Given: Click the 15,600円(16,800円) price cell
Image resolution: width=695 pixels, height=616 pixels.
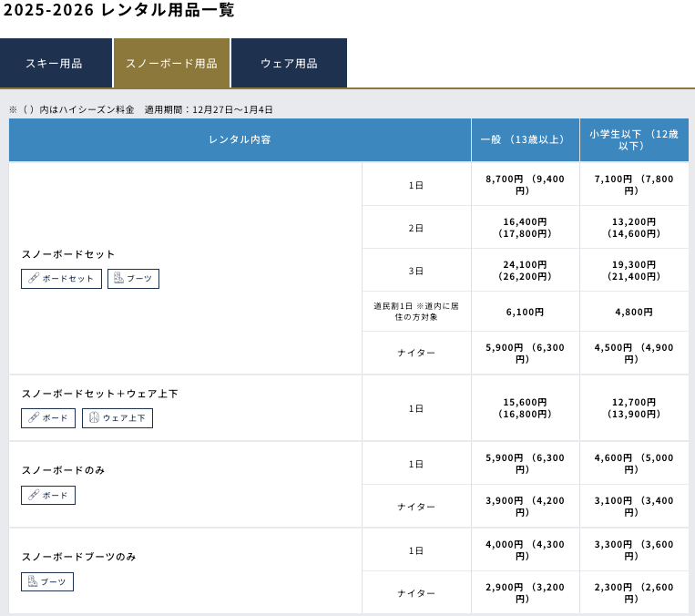Looking at the screenshot, I should pyautogui.click(x=526, y=408).
